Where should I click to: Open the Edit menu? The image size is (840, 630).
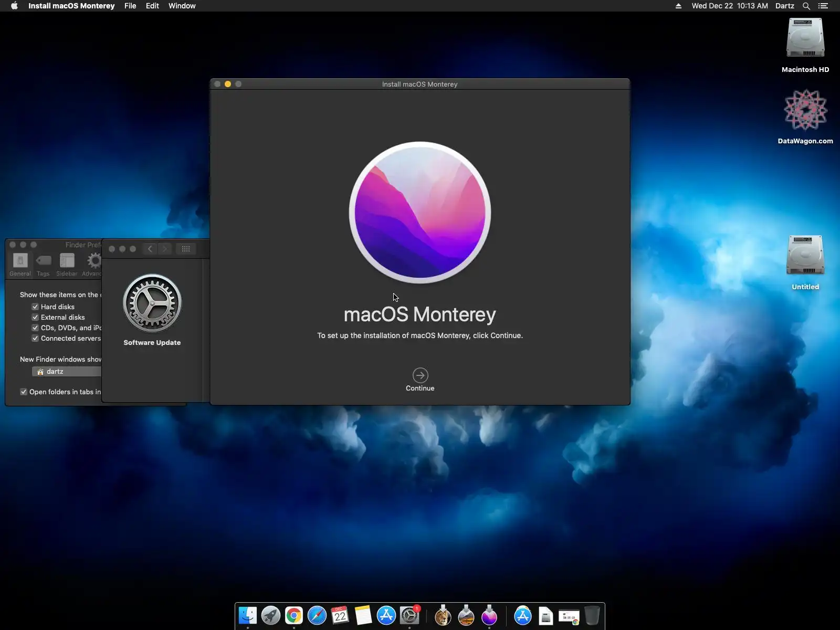pyautogui.click(x=152, y=6)
